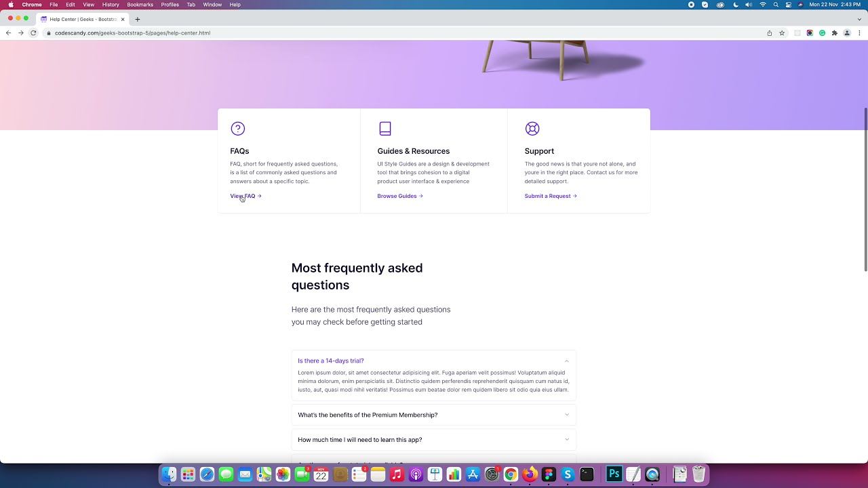Open the View menu
Screen dimensions: 868x488
89,5
